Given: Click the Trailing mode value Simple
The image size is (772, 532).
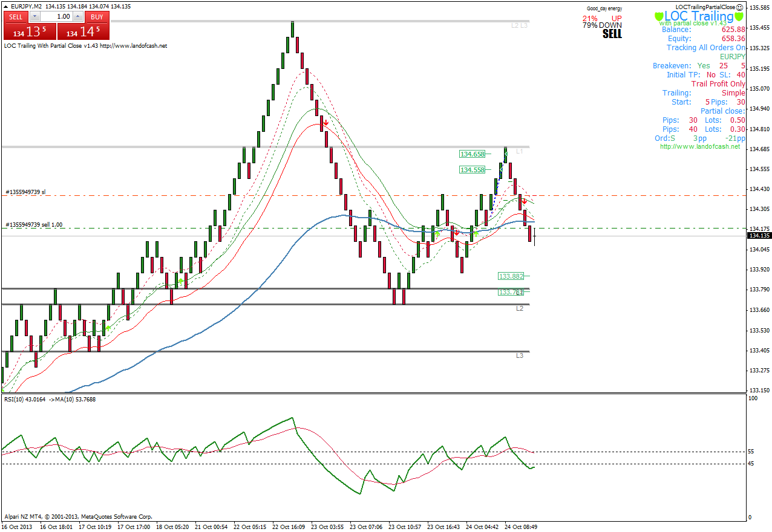Looking at the screenshot, I should 733,93.
